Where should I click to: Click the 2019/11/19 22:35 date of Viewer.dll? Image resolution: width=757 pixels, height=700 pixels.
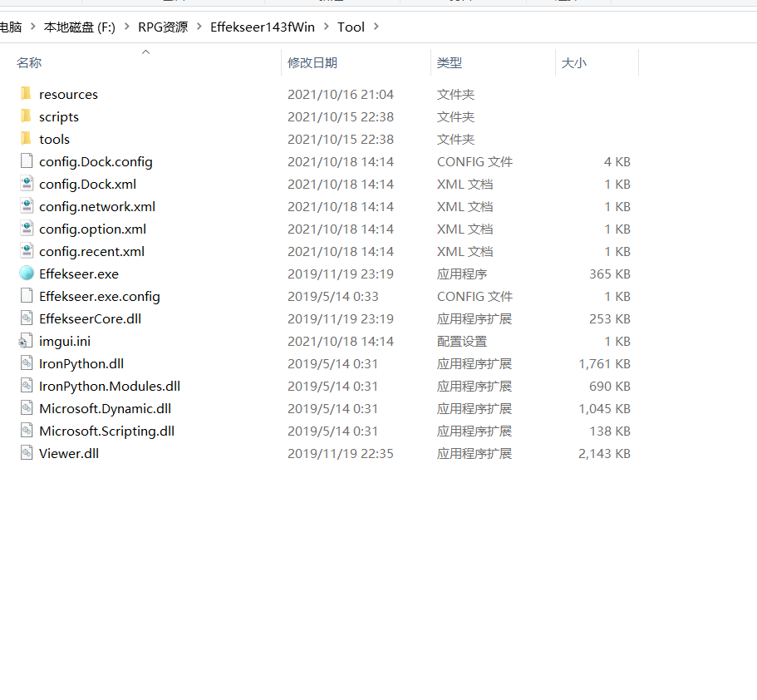pos(341,454)
